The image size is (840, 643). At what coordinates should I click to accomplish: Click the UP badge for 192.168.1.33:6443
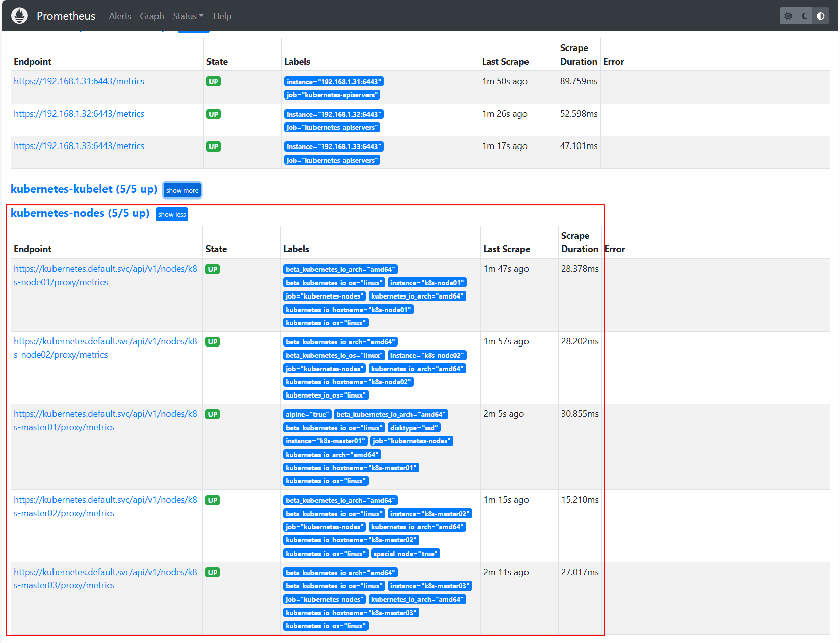[214, 146]
